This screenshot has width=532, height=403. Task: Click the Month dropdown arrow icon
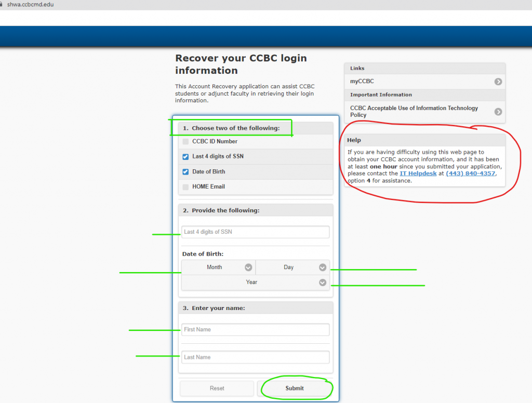(248, 267)
